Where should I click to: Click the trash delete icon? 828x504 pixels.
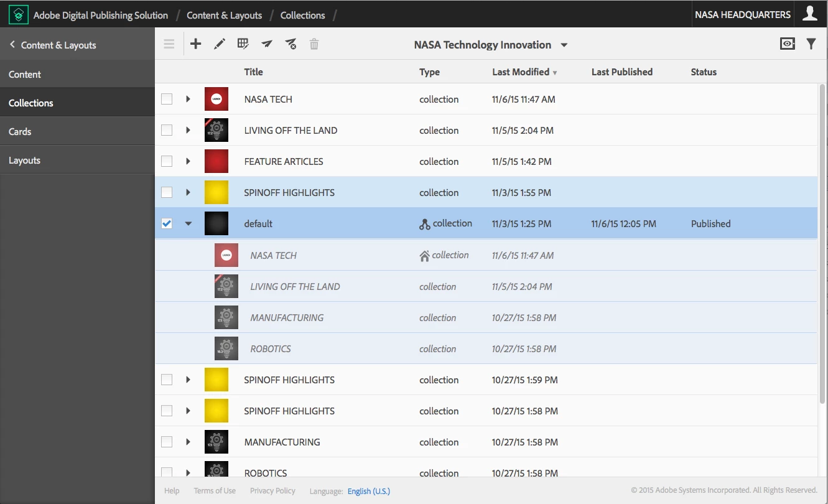coord(314,44)
